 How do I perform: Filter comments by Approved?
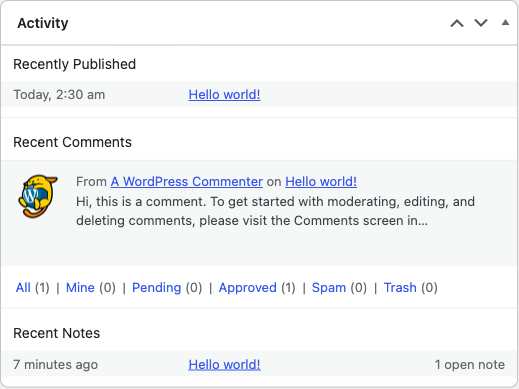pyautogui.click(x=248, y=288)
